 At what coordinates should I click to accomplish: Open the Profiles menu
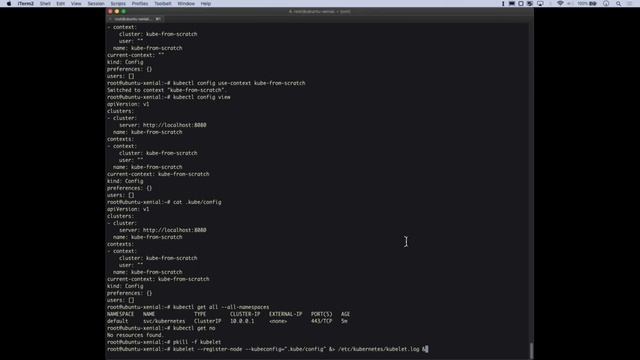[140, 4]
